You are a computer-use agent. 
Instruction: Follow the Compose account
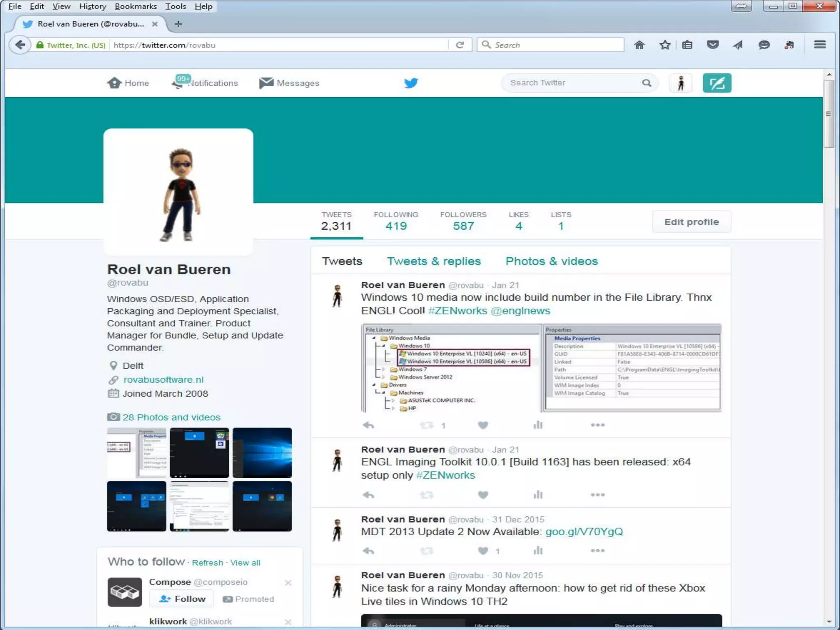[182, 599]
